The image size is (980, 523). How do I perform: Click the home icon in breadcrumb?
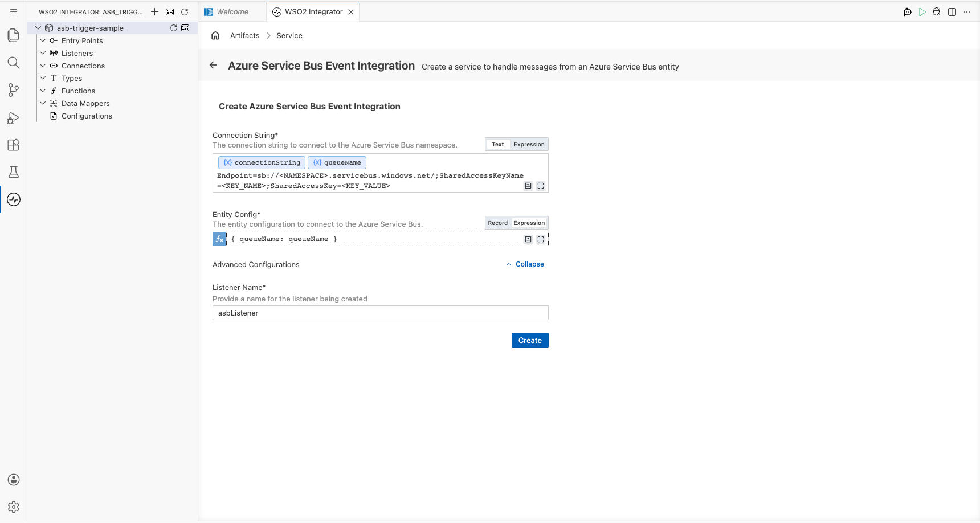click(215, 35)
